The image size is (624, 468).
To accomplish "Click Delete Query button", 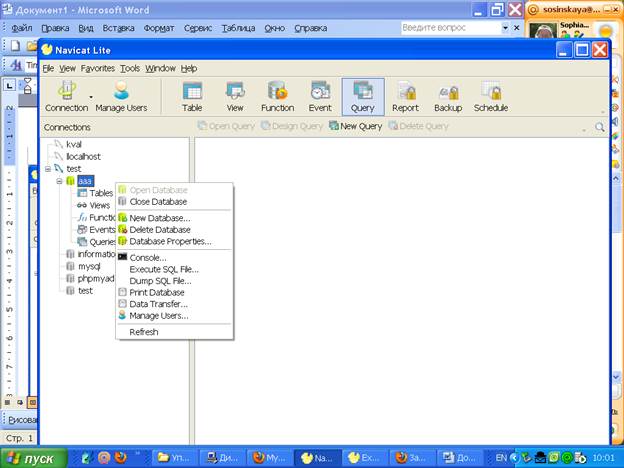I will 418,126.
